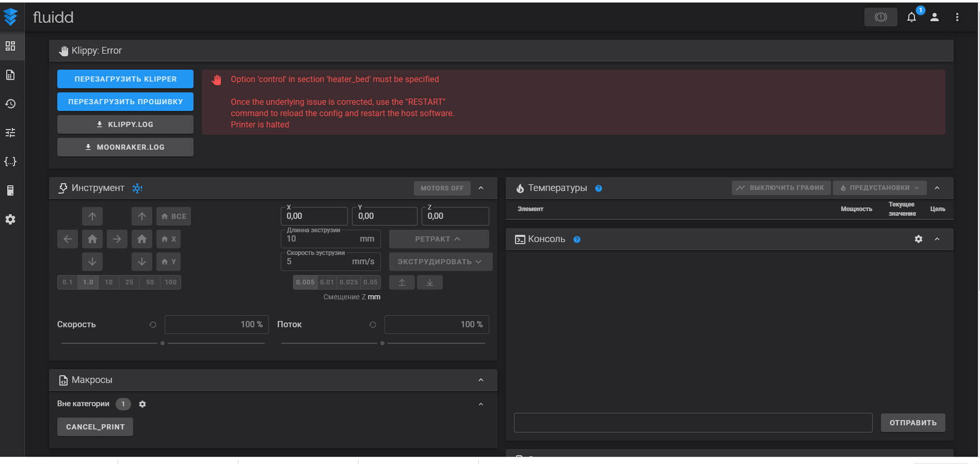Click the console settings gear icon
Viewport: 980px width, 464px height.
pos(918,239)
